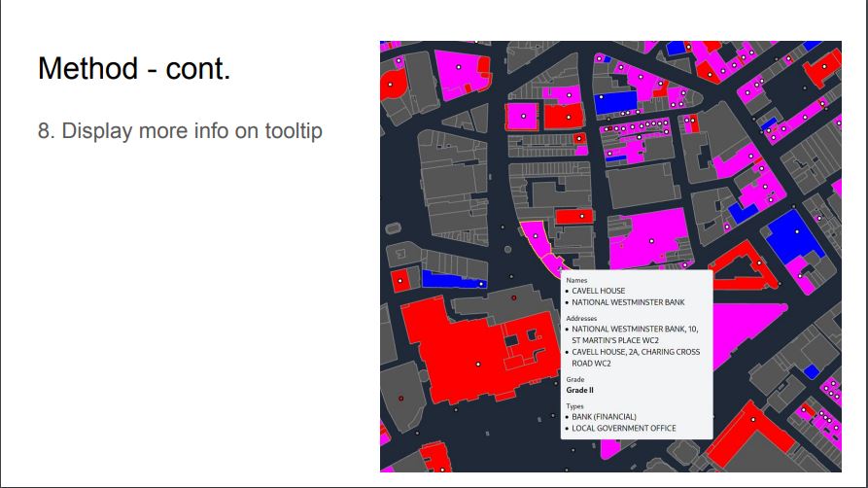Click address 'NATIONAL WESTMINSTER BANK, 10, ST MARTIN'S PLACE WC2'
The height and width of the screenshot is (488, 868).
coord(635,334)
